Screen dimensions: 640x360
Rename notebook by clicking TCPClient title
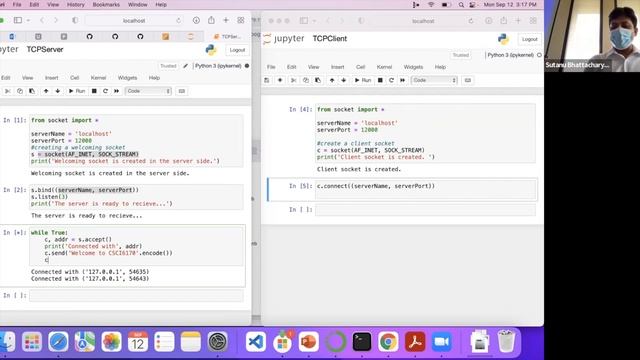329,39
